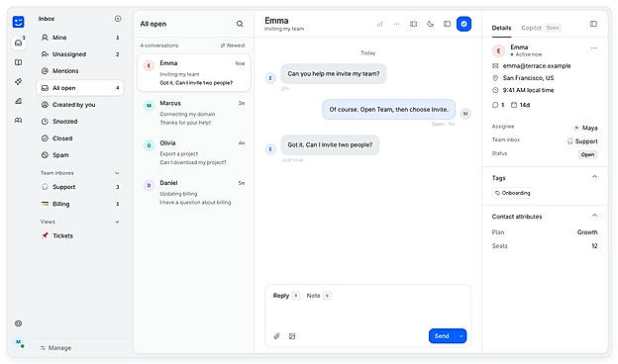Open Created by you folder

point(80,105)
